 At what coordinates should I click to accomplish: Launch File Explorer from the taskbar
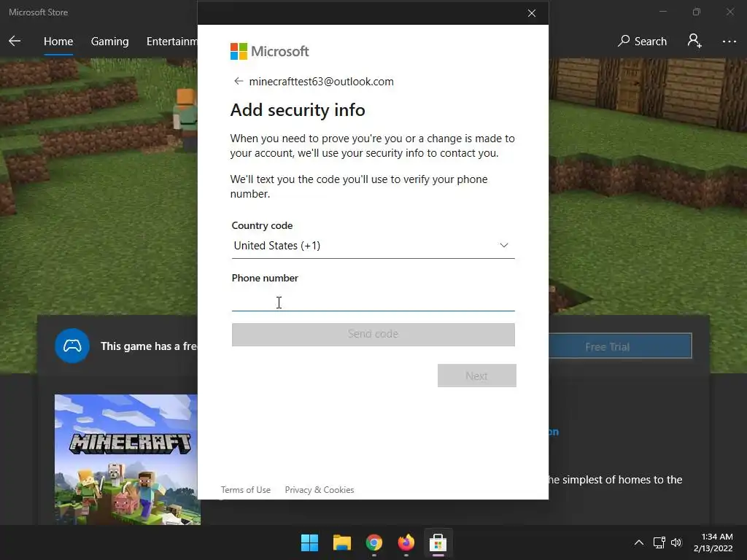341,542
